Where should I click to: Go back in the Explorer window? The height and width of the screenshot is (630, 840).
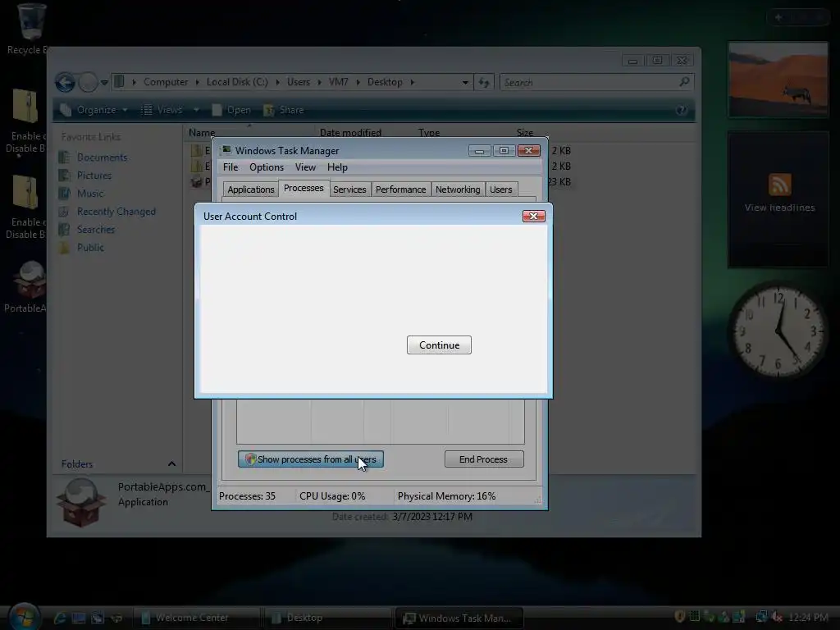(66, 82)
